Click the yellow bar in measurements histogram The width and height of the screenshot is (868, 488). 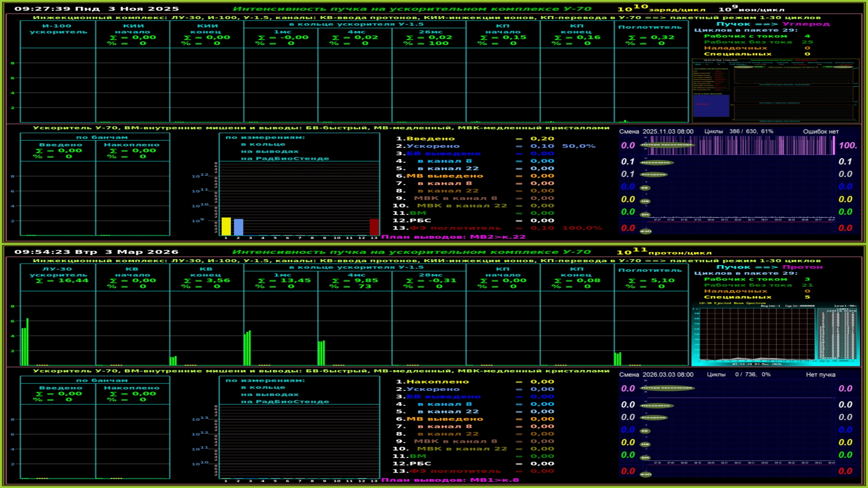point(226,226)
